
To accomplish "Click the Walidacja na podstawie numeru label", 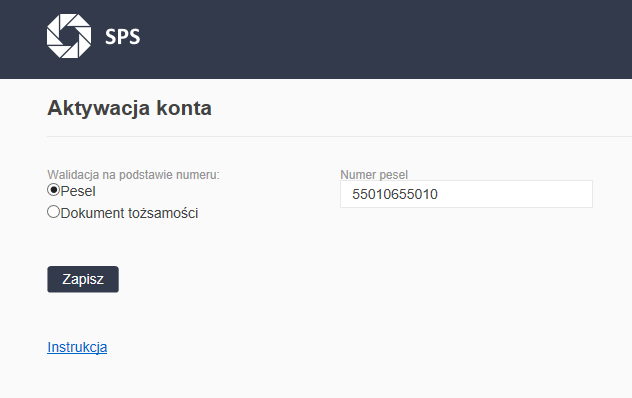I will 133,175.
